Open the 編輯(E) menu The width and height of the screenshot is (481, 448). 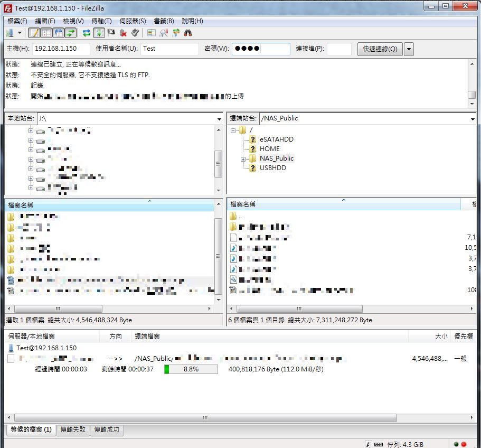tap(45, 21)
